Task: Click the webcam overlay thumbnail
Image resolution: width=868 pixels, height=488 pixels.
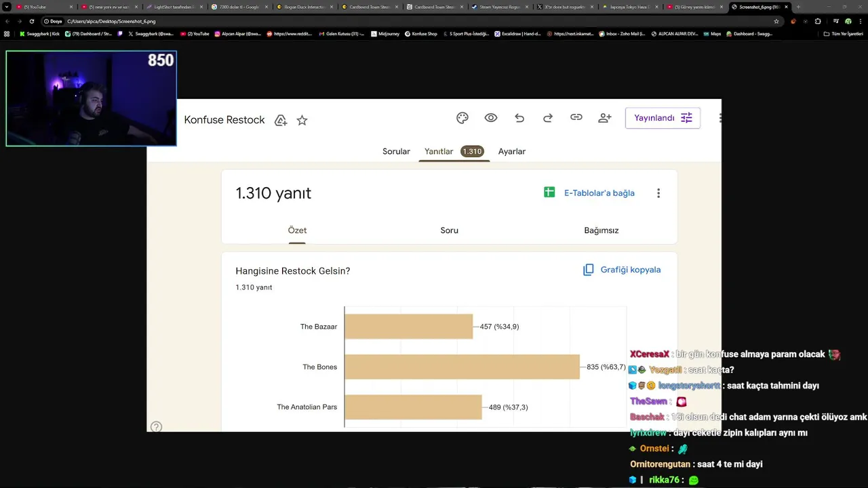Action: click(x=91, y=98)
